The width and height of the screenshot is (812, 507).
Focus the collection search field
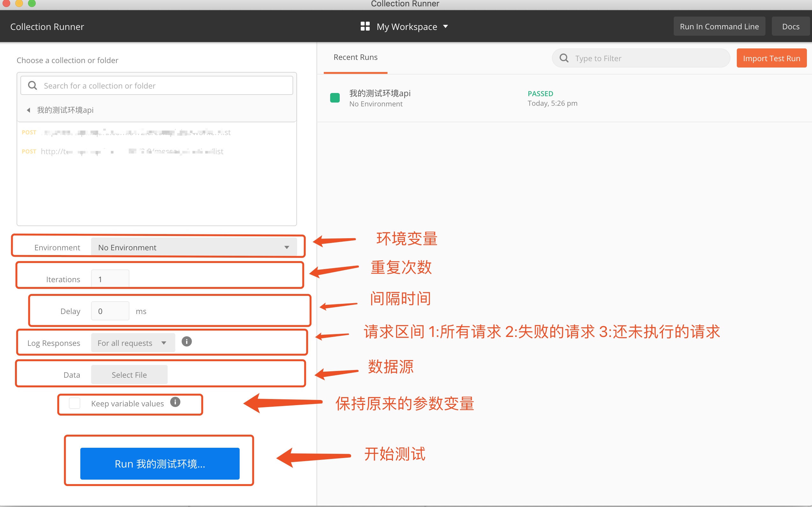(x=157, y=85)
